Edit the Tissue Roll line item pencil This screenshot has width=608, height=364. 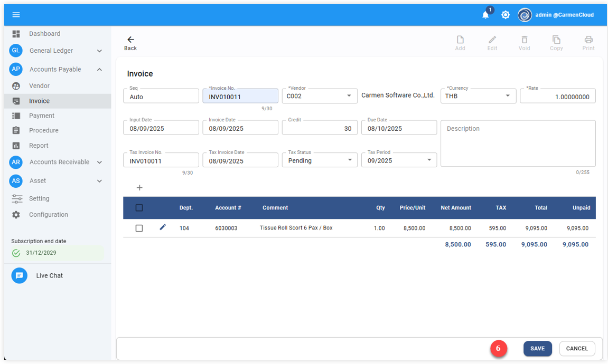(x=163, y=227)
